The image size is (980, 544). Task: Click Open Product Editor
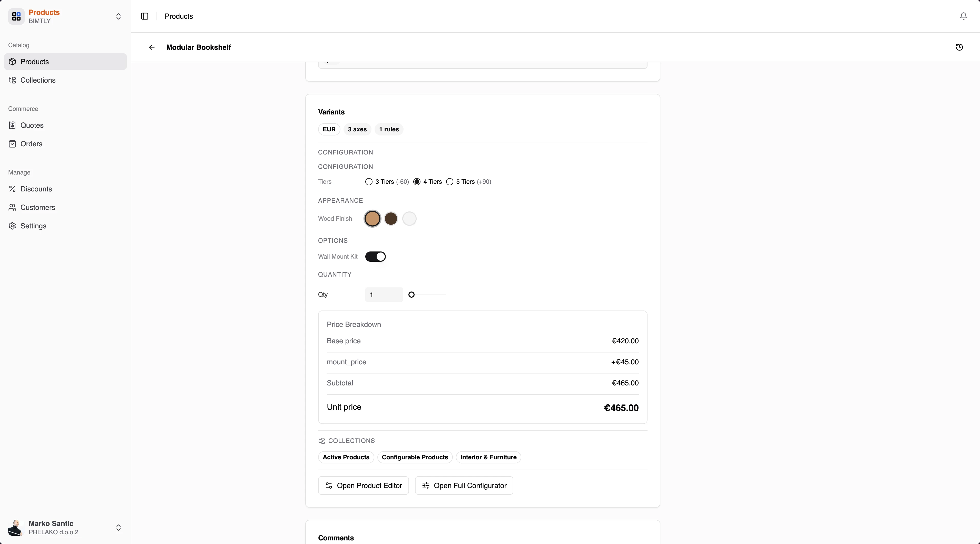[x=362, y=485]
